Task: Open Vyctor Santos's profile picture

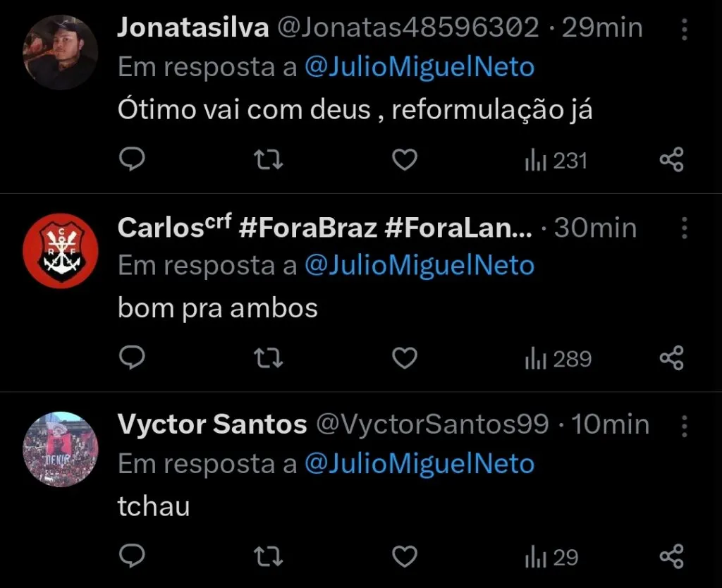Action: point(60,448)
